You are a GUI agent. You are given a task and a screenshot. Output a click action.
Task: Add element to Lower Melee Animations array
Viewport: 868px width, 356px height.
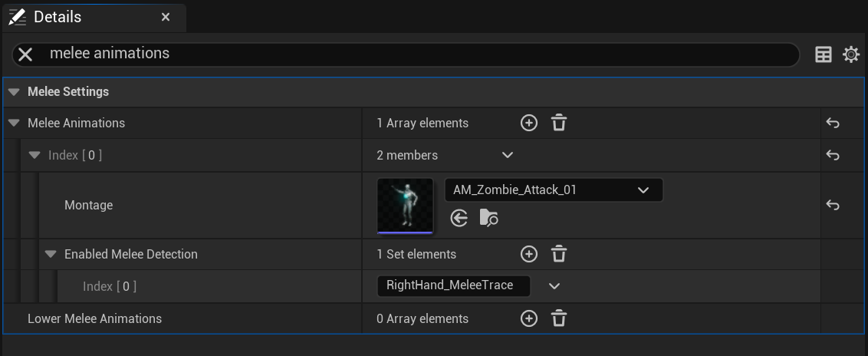click(529, 318)
